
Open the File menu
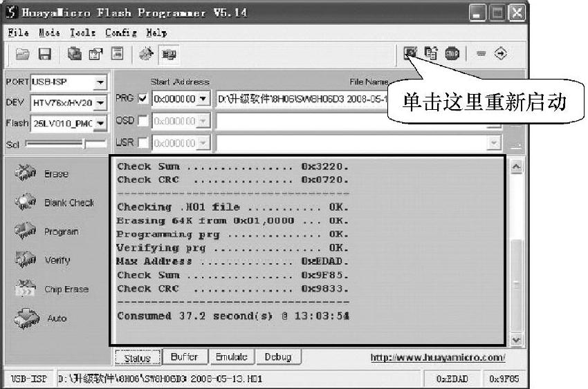point(19,33)
